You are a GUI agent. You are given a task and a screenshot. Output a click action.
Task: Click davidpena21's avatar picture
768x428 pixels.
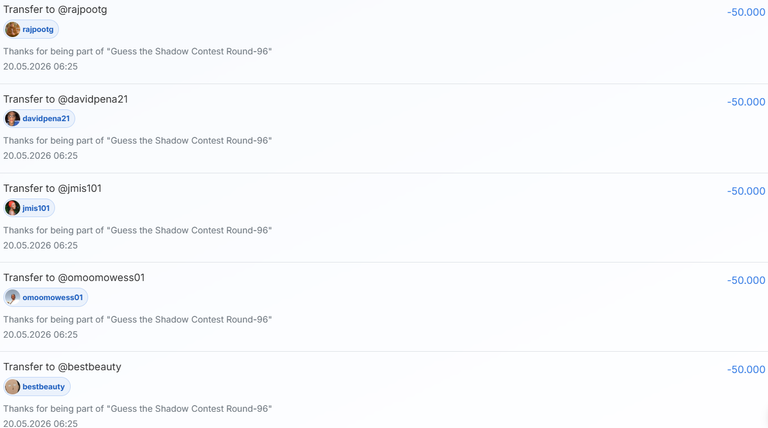pos(12,119)
